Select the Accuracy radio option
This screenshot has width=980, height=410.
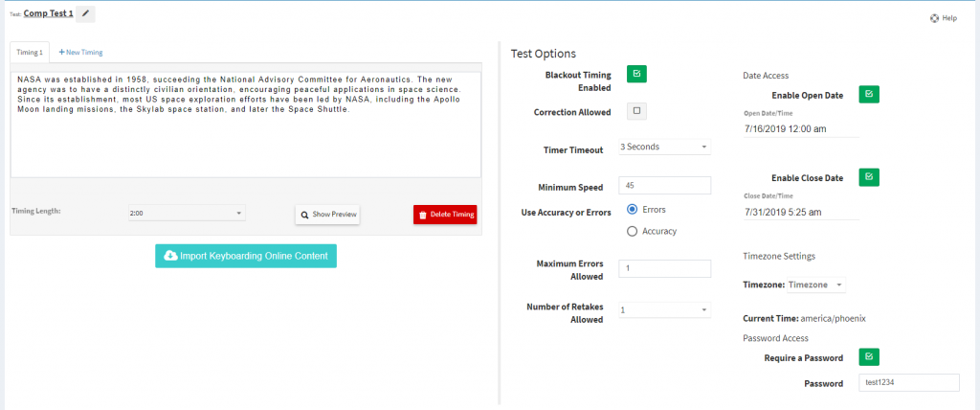click(x=632, y=231)
